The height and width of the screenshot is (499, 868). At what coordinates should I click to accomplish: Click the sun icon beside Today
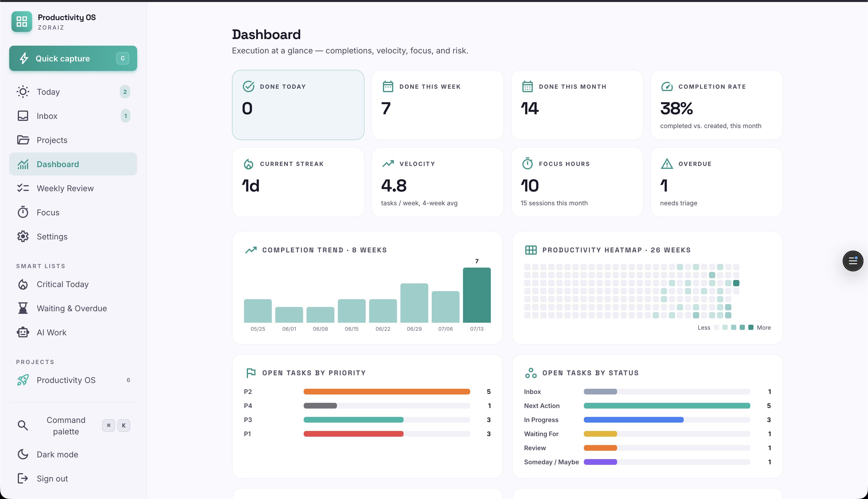pos(23,92)
